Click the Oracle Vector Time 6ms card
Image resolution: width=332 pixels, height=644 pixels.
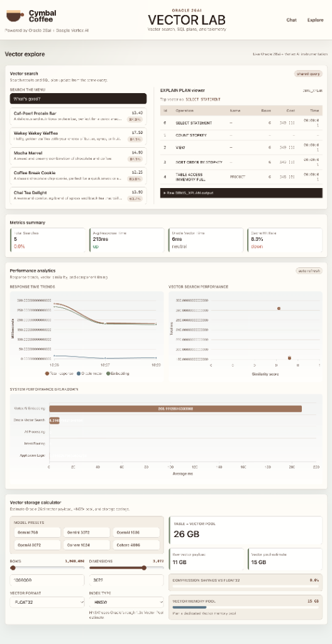coord(206,240)
